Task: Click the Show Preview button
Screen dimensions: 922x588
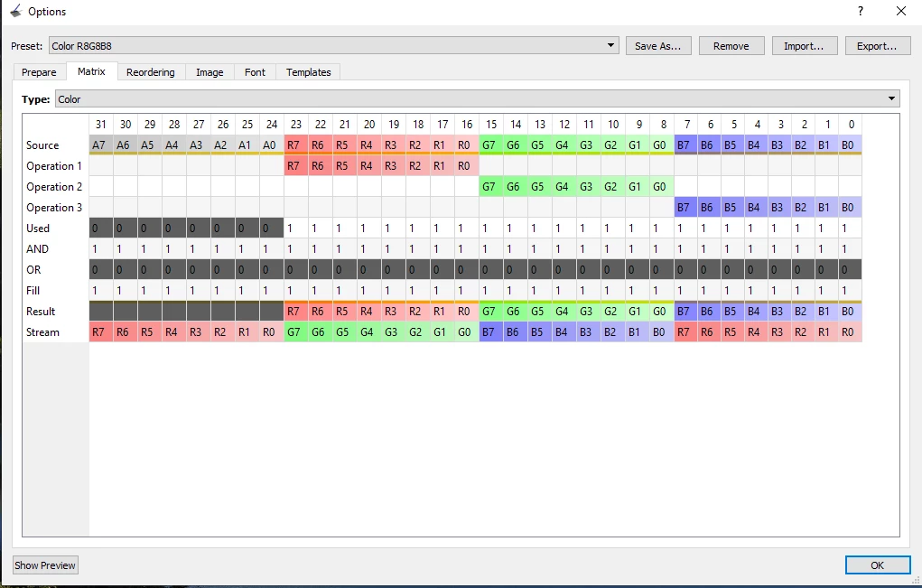Action: [x=45, y=565]
